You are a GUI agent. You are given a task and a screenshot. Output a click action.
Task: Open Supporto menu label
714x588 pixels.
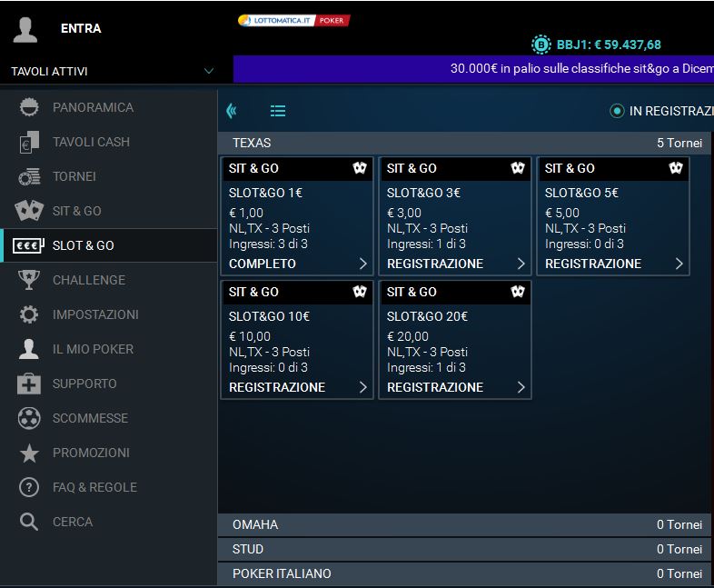click(x=84, y=384)
